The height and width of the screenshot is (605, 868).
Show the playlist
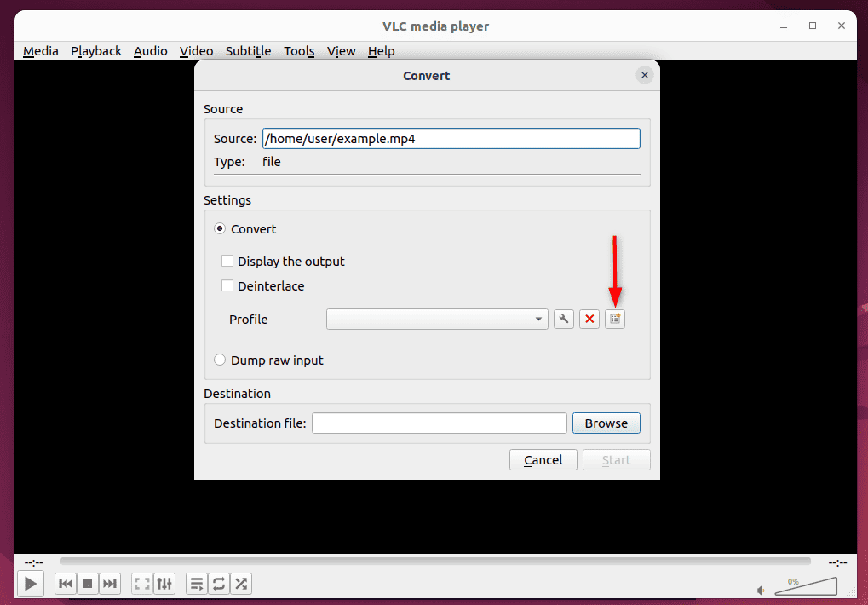coord(196,584)
